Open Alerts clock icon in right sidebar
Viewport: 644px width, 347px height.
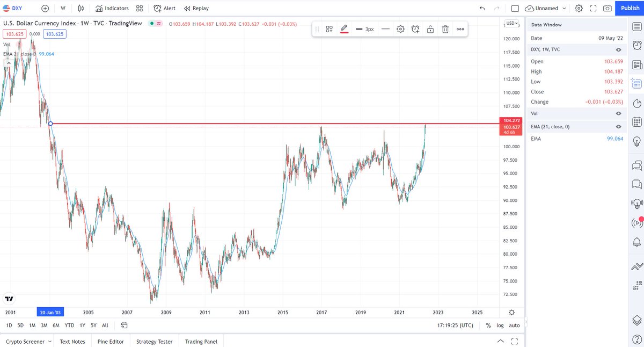tap(636, 46)
